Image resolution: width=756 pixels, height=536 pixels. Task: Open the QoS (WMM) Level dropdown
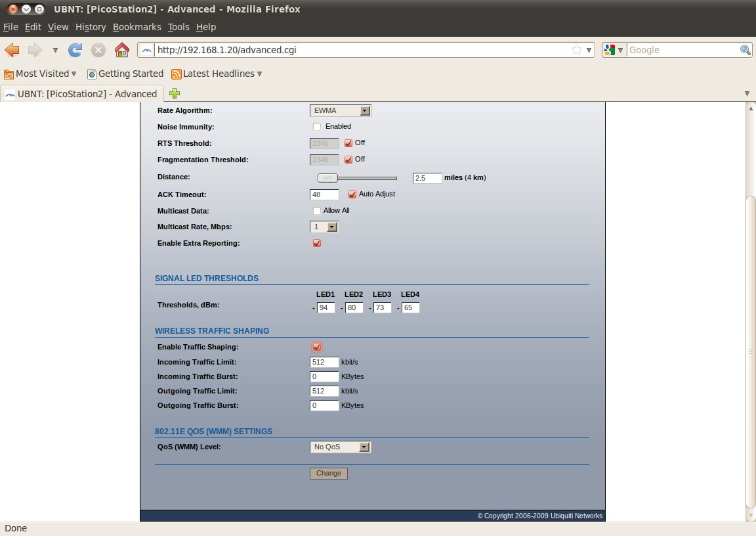(x=340, y=447)
